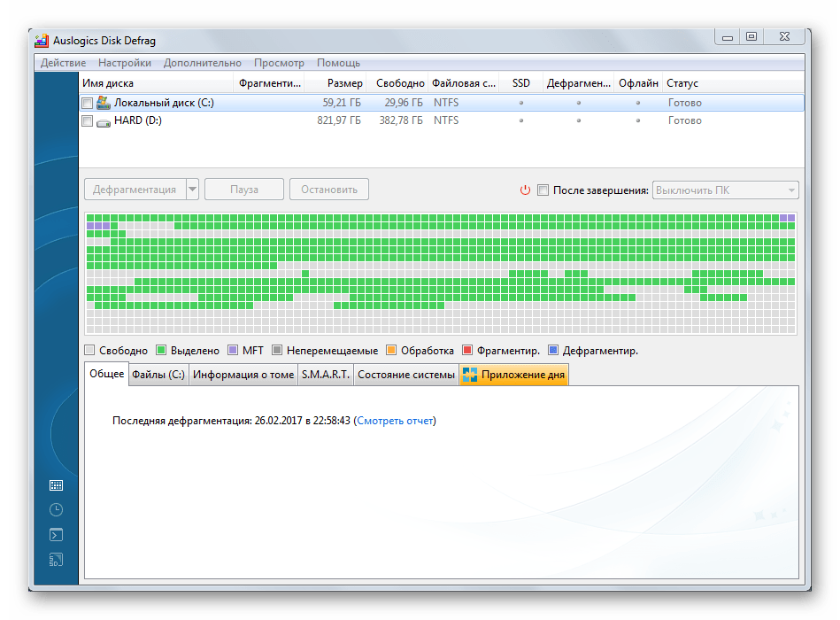The image size is (840, 620).
Task: Open the Смотреть отчет link
Action: coord(395,421)
